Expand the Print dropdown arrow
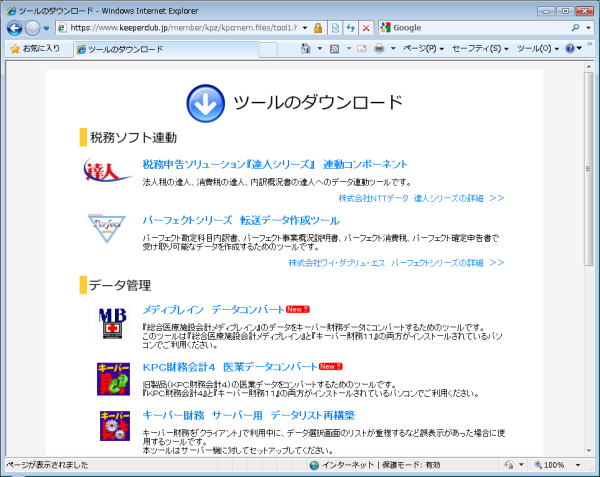The width and height of the screenshot is (600, 477). click(x=393, y=49)
